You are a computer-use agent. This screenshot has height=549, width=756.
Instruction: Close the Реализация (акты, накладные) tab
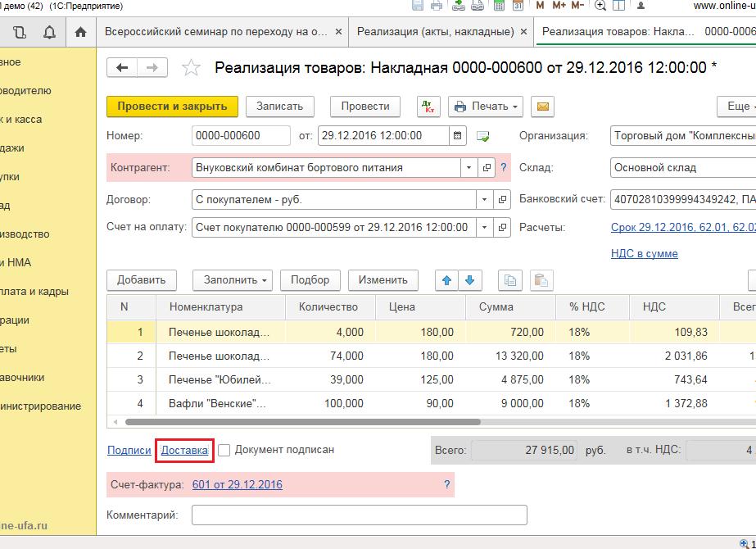pos(523,32)
